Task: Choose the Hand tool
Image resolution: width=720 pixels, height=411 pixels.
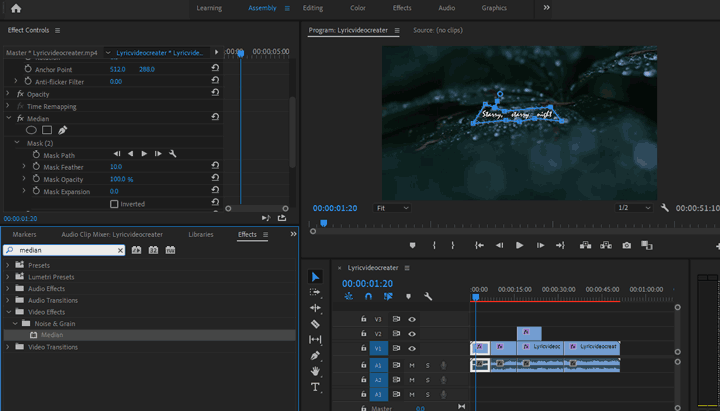Action: 316,371
